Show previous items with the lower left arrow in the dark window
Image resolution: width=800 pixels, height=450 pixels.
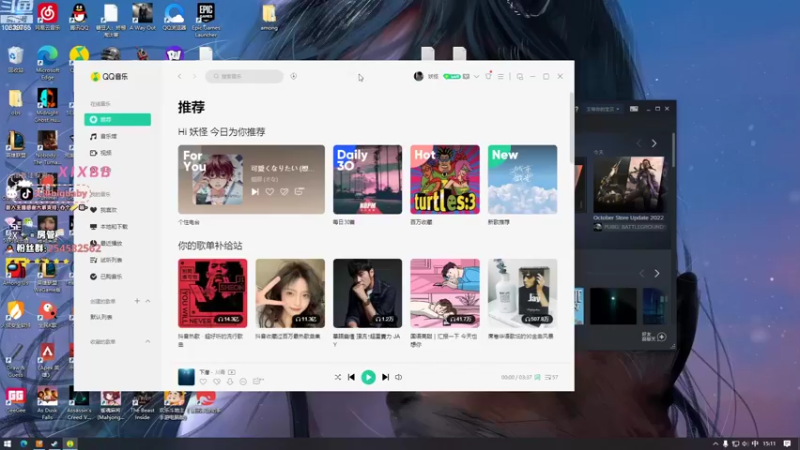pyautogui.click(x=642, y=274)
